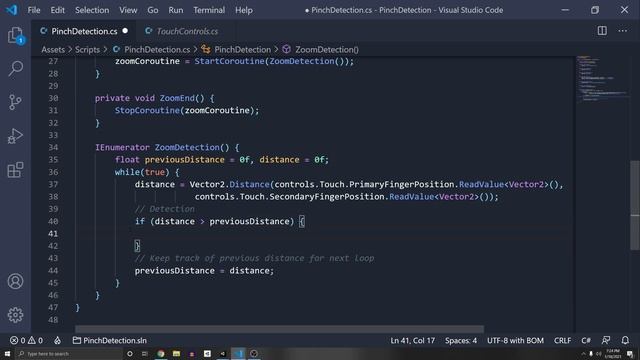Click the Visual Studio Code taskbar icon

238,353
